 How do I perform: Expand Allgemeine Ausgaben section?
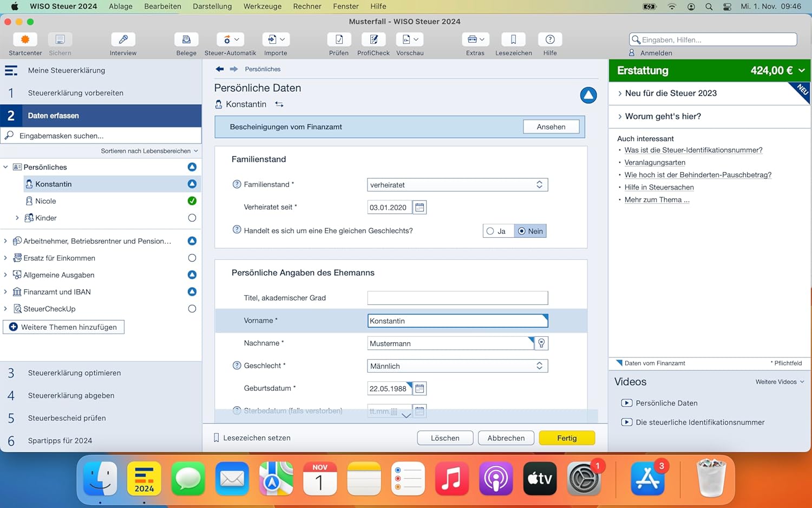[x=6, y=275]
